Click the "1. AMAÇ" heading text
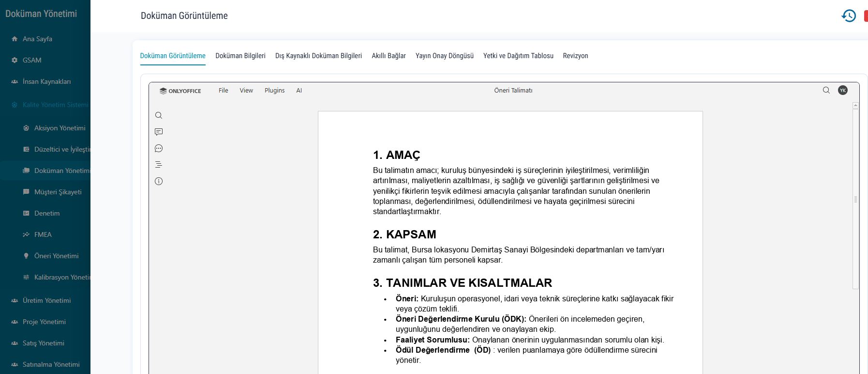 tap(396, 155)
